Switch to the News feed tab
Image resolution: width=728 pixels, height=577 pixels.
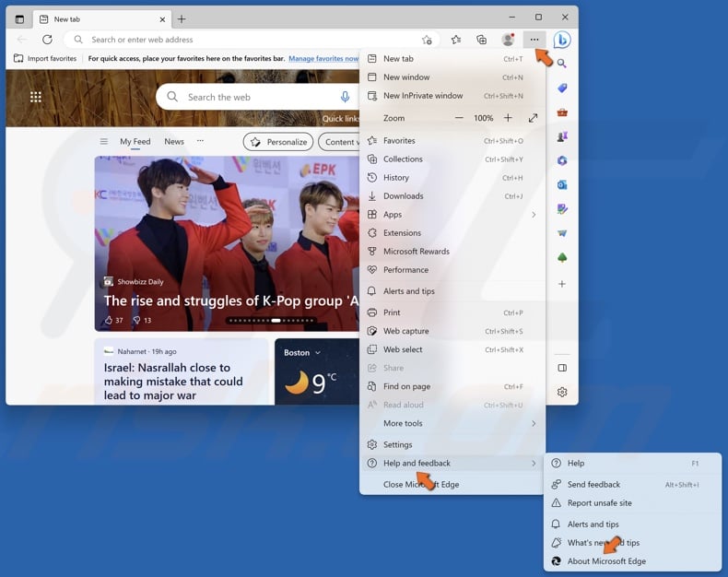click(x=174, y=141)
